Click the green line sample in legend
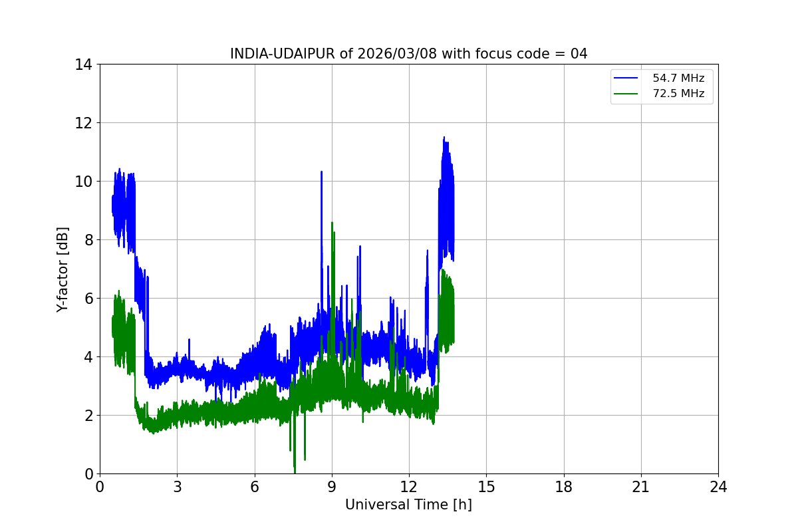The height and width of the screenshot is (532, 798). tap(626, 94)
